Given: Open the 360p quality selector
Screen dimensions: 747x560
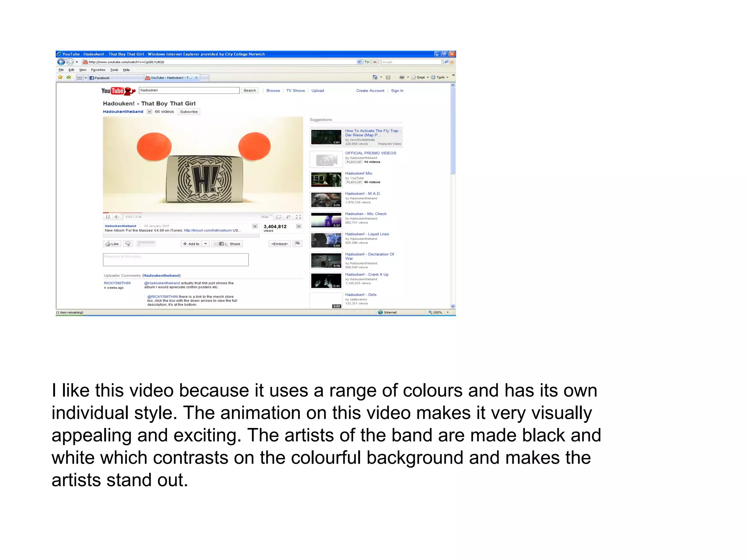Looking at the screenshot, I should [266, 217].
